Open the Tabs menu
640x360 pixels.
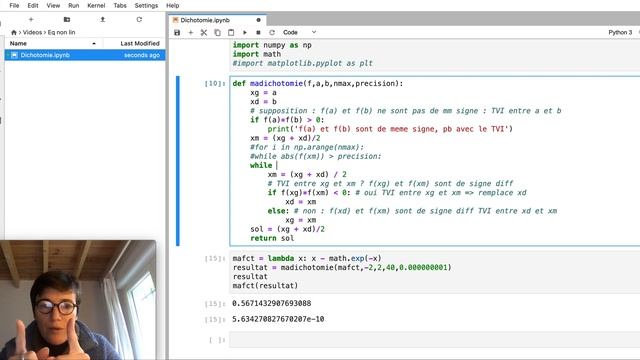point(120,6)
